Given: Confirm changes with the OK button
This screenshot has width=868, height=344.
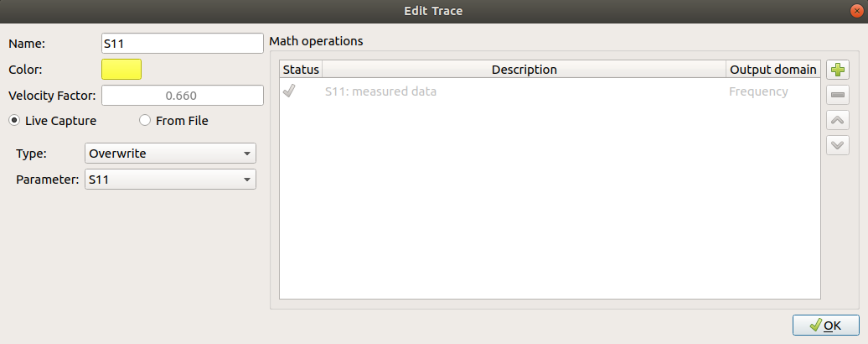Looking at the screenshot, I should click(x=826, y=326).
